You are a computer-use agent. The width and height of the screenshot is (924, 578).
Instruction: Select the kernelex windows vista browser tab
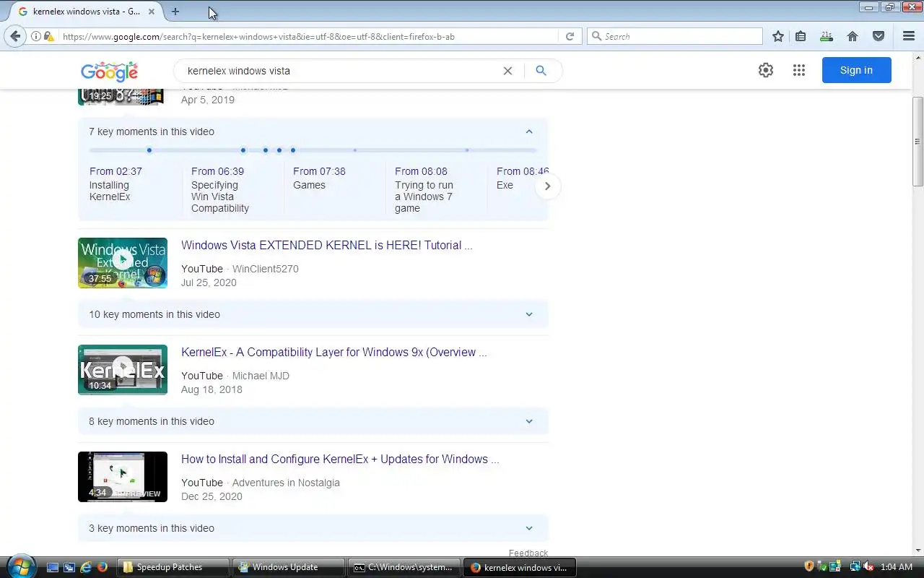coord(87,12)
